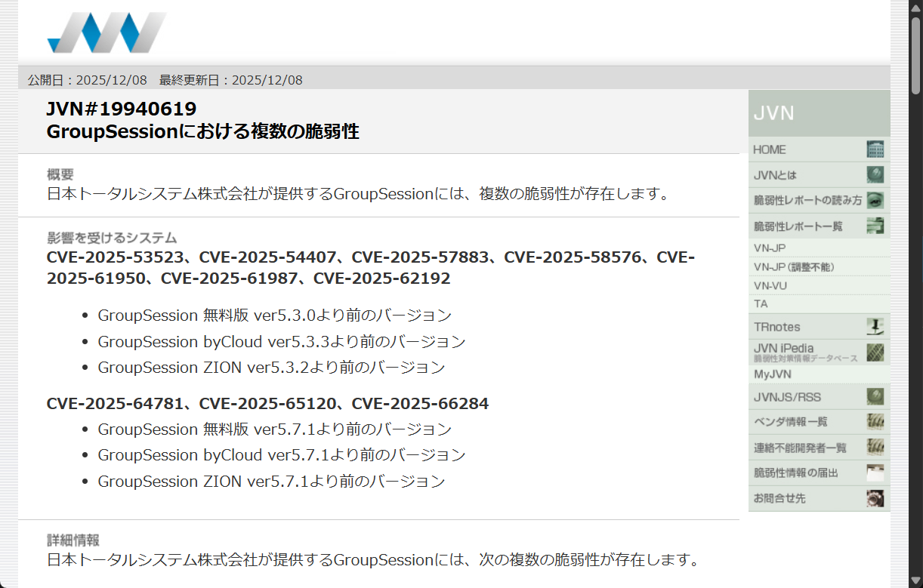Click the JVN sidebar header banner
This screenshot has height=588, width=923.
point(819,113)
